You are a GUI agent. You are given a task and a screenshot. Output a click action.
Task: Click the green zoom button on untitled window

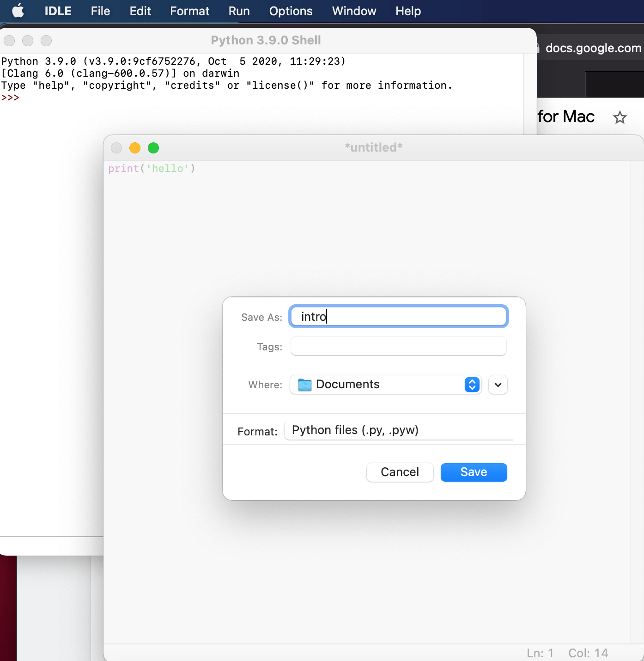pos(153,148)
